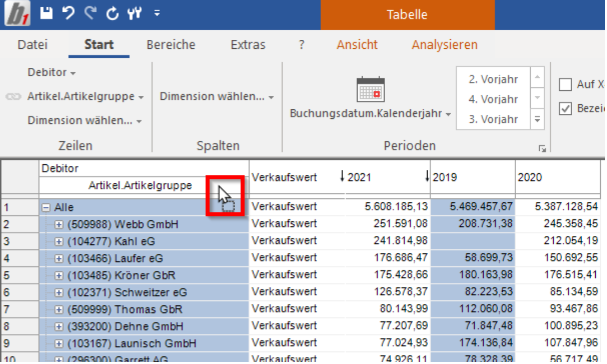Image resolution: width=607 pixels, height=364 pixels.
Task: Click the b1 application logo icon
Action: tap(17, 14)
